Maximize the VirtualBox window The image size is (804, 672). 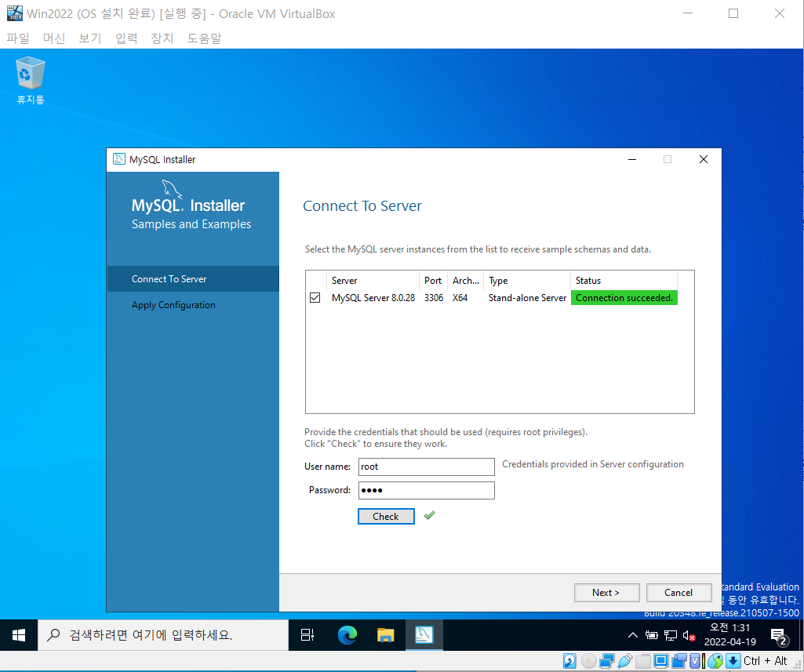click(733, 13)
